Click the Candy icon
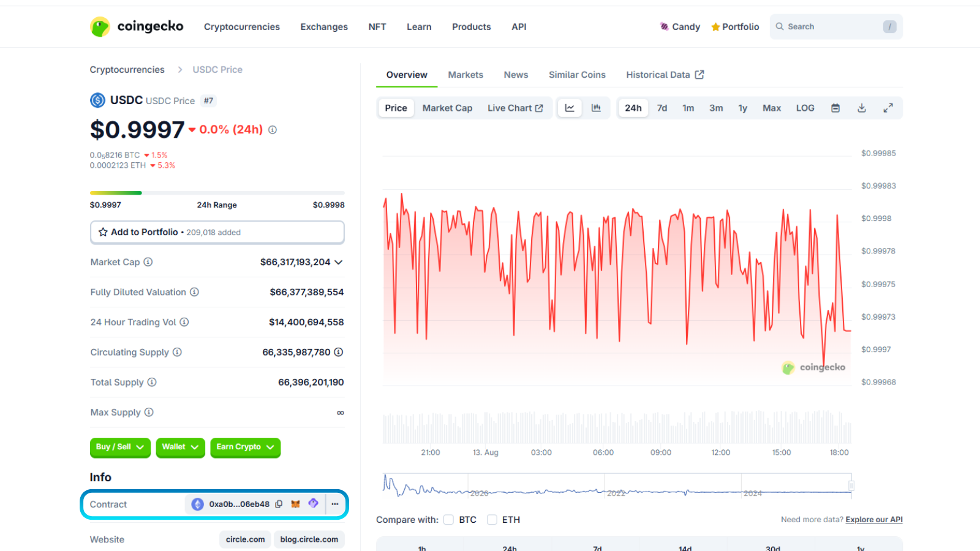 click(664, 26)
